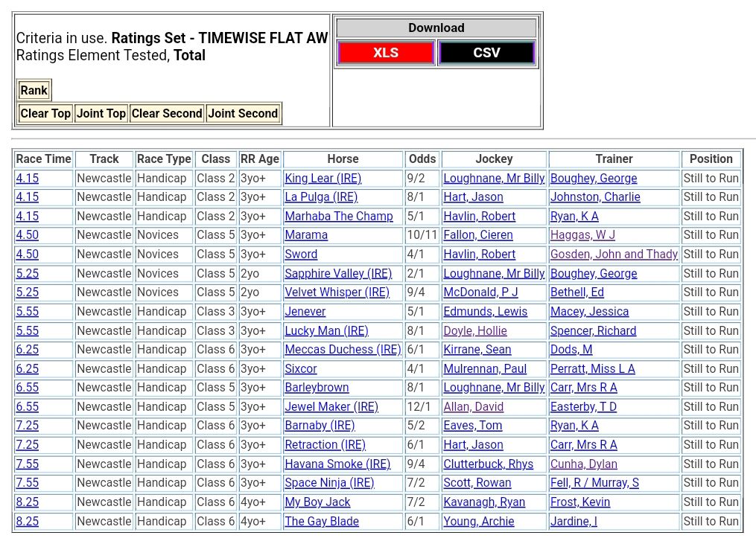This screenshot has height=544, width=756.
Task: View trainer Easterby, T D page
Action: point(583,407)
